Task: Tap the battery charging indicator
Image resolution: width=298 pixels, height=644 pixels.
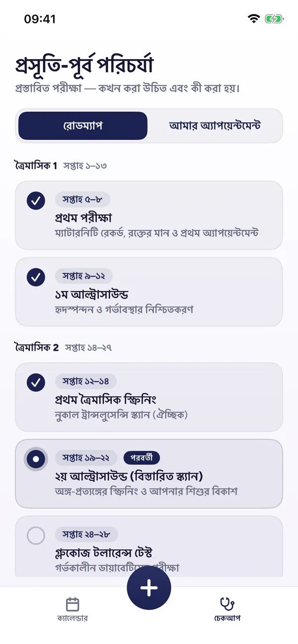Action: pos(274,19)
